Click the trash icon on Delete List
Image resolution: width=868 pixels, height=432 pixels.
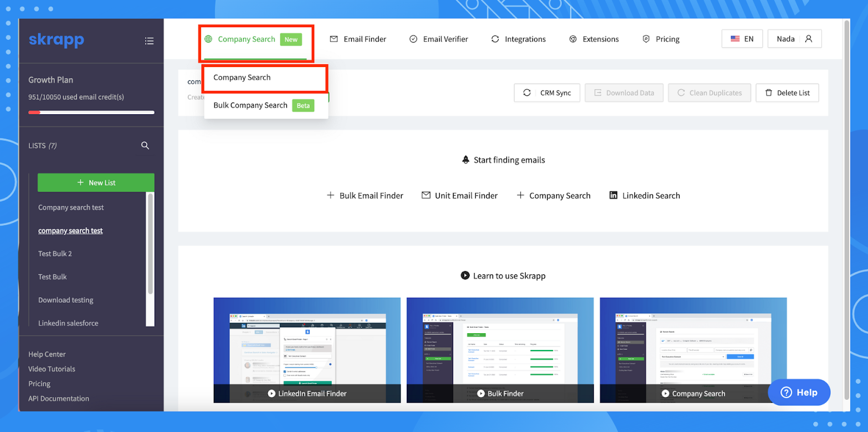(x=768, y=93)
